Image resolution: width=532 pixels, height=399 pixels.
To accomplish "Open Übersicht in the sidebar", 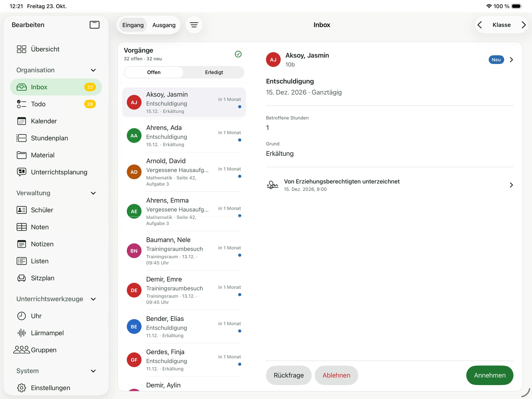I will (x=56, y=49).
